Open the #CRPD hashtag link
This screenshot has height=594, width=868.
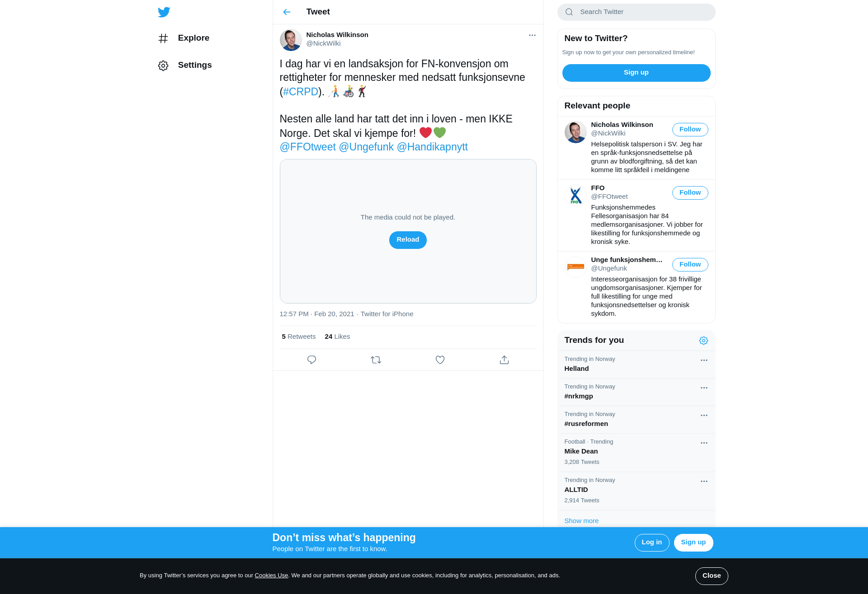(x=300, y=92)
